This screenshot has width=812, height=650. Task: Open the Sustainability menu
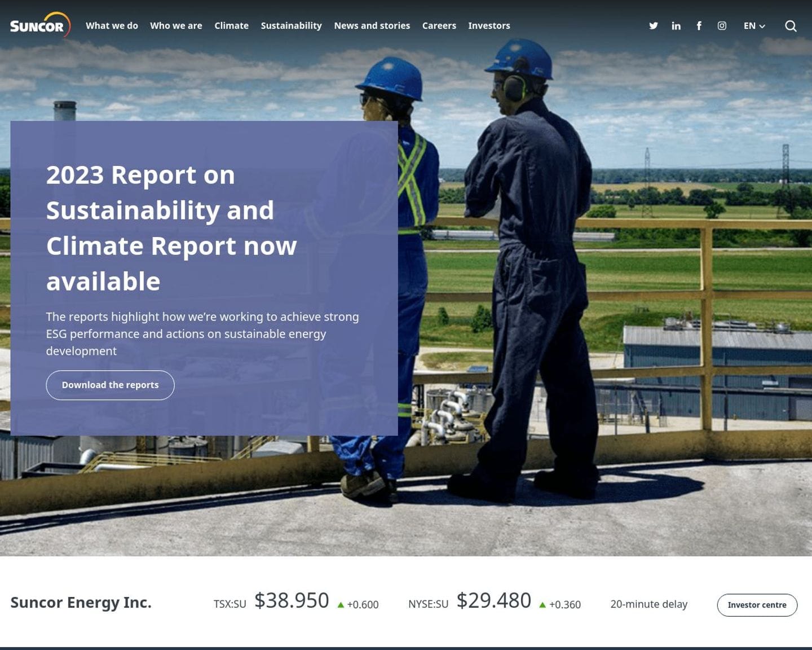pos(291,26)
